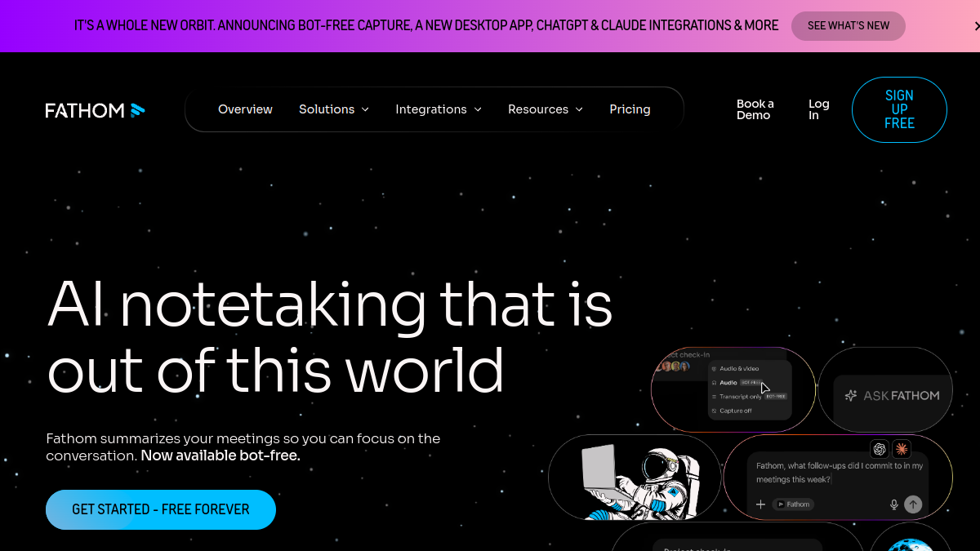Click Get Started - Free Forever button
This screenshot has height=551, width=980.
click(x=161, y=509)
